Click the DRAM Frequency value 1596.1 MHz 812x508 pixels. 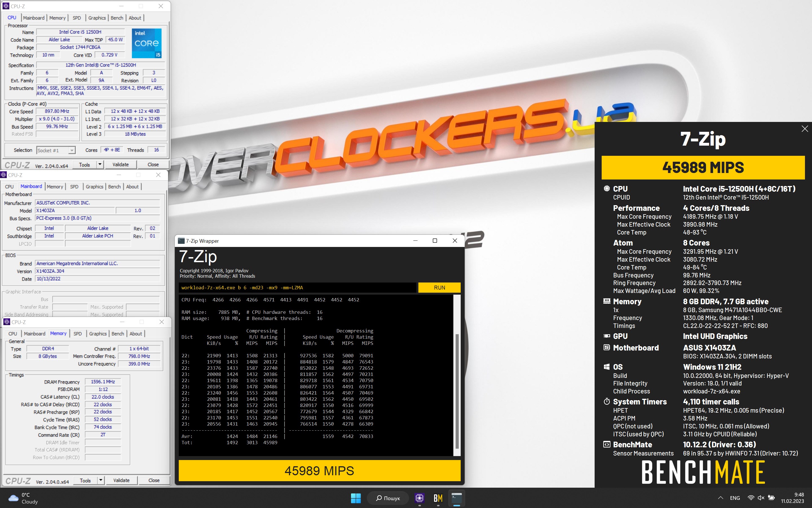click(103, 382)
